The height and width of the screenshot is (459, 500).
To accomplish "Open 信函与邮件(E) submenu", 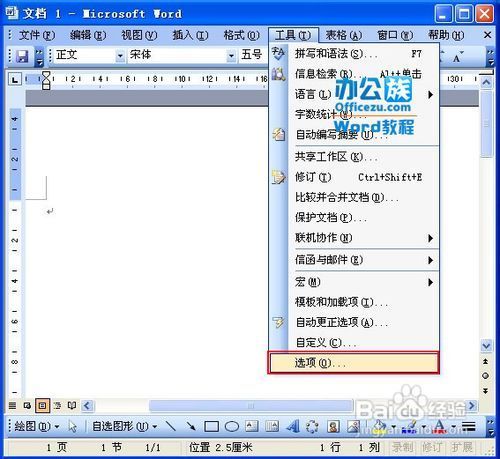I will 354,260.
